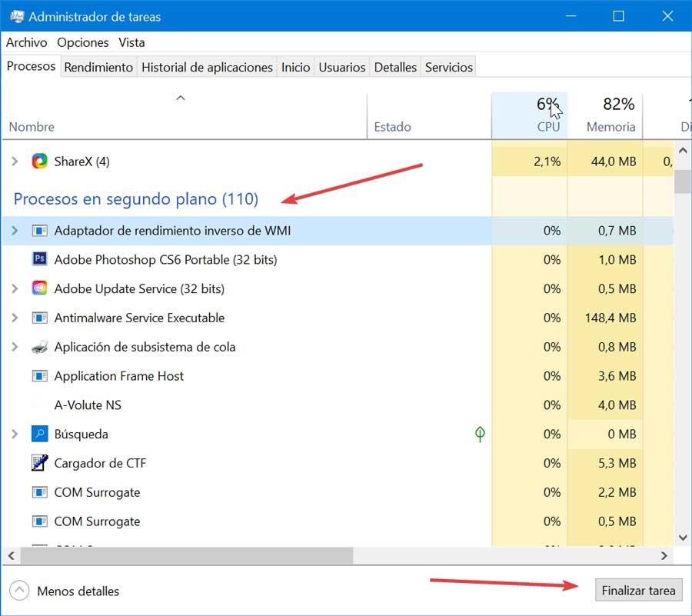Image resolution: width=692 pixels, height=616 pixels.
Task: Click Menos detalles link
Action: (x=78, y=591)
